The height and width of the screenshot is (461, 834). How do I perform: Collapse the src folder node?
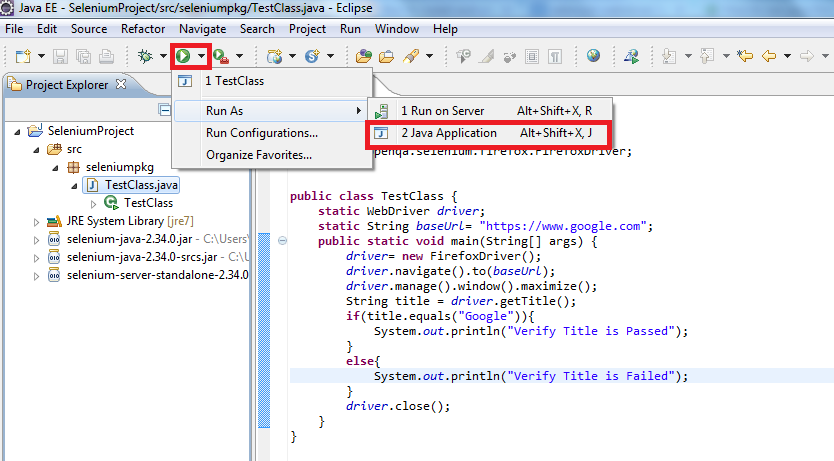37,149
